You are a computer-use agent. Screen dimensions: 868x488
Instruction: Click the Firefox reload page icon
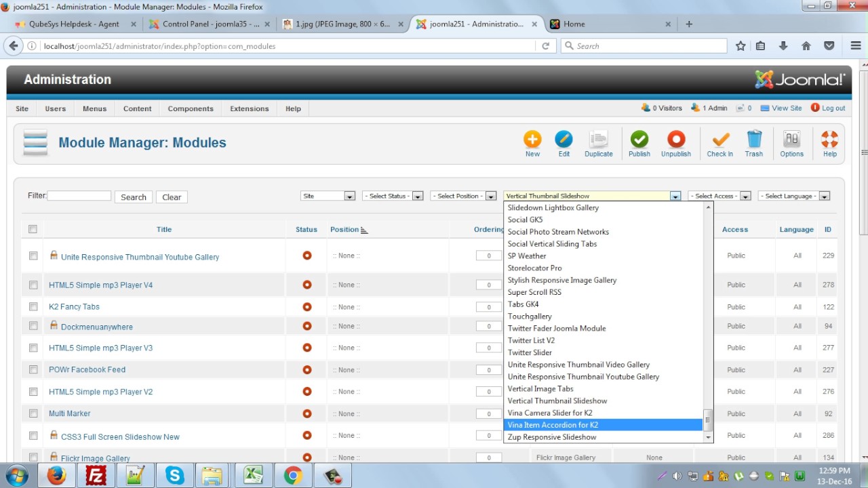pos(545,46)
